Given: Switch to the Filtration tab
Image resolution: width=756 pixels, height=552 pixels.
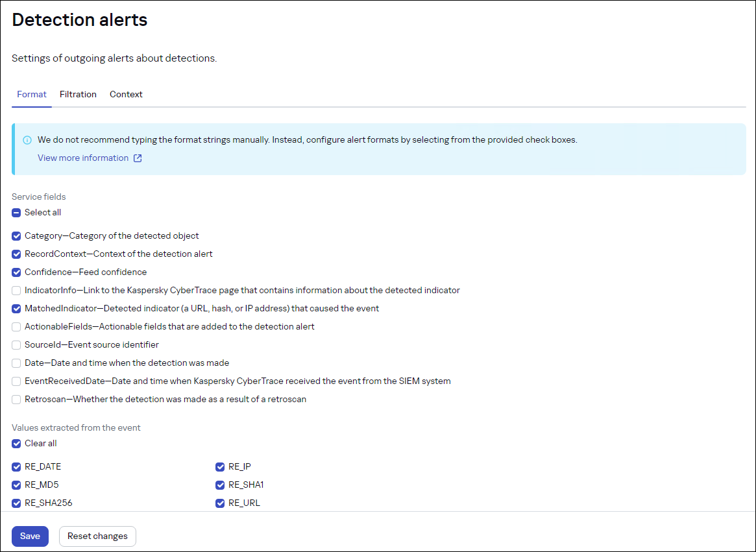Looking at the screenshot, I should coord(78,94).
